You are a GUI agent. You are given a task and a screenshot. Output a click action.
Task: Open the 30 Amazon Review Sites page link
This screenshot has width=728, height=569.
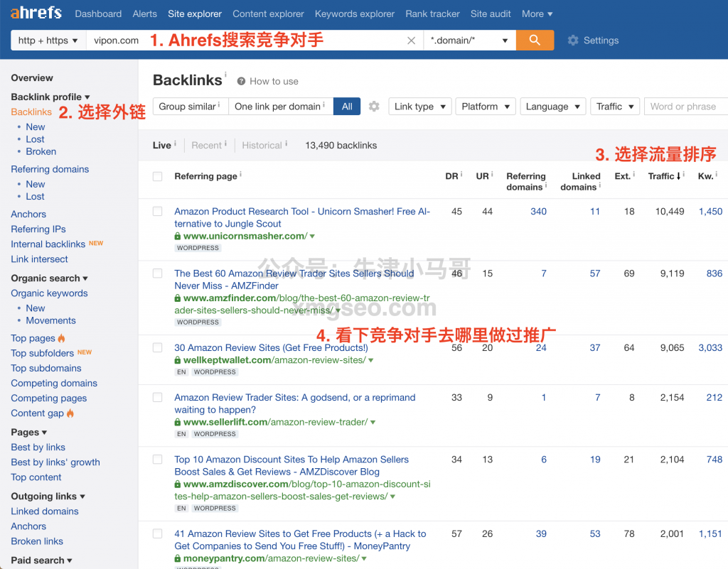point(271,348)
